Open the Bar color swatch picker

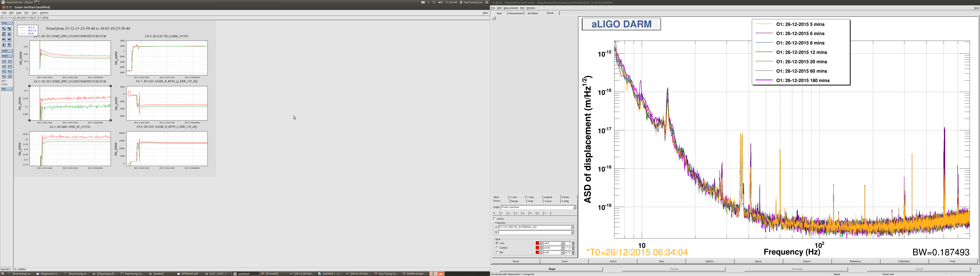point(539,252)
